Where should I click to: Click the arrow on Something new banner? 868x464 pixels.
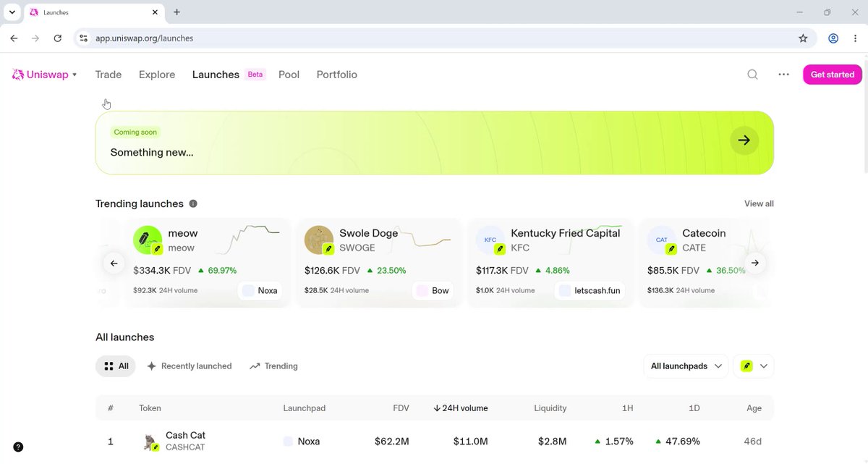tap(744, 140)
